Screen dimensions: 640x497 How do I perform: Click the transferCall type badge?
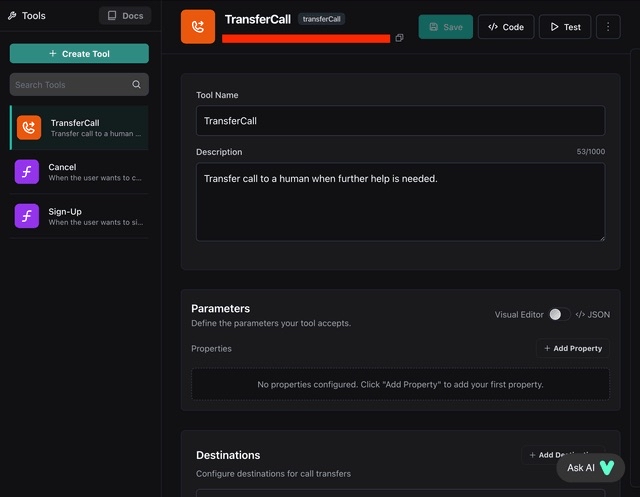pos(322,19)
